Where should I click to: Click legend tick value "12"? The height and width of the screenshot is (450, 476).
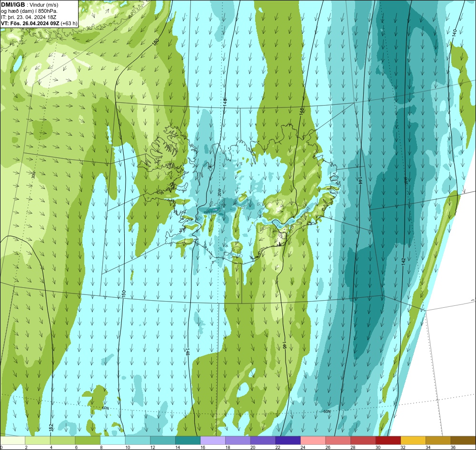click(153, 447)
